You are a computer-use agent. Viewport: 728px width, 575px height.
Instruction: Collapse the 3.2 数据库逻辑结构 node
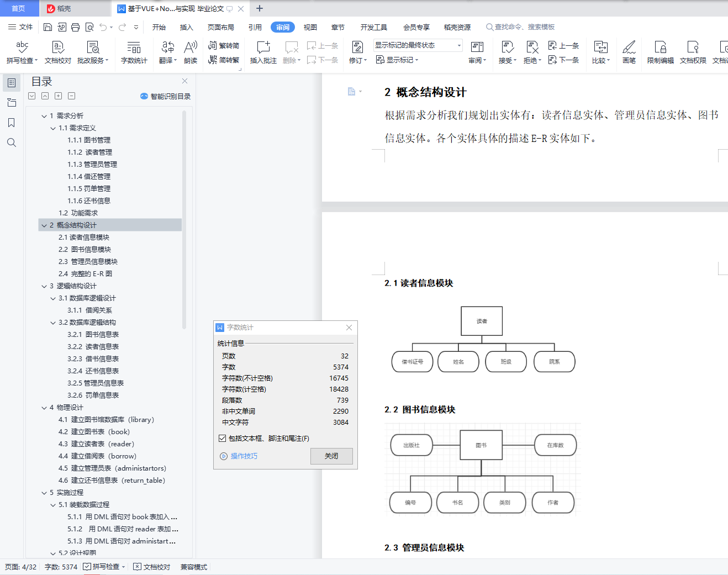click(x=53, y=323)
